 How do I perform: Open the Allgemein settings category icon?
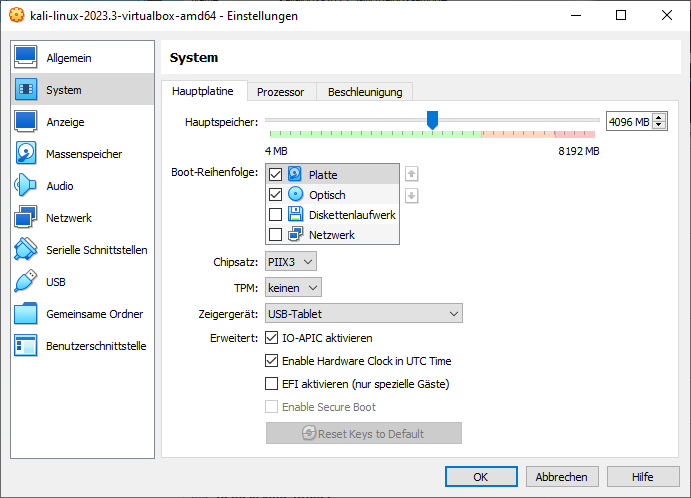click(26, 58)
